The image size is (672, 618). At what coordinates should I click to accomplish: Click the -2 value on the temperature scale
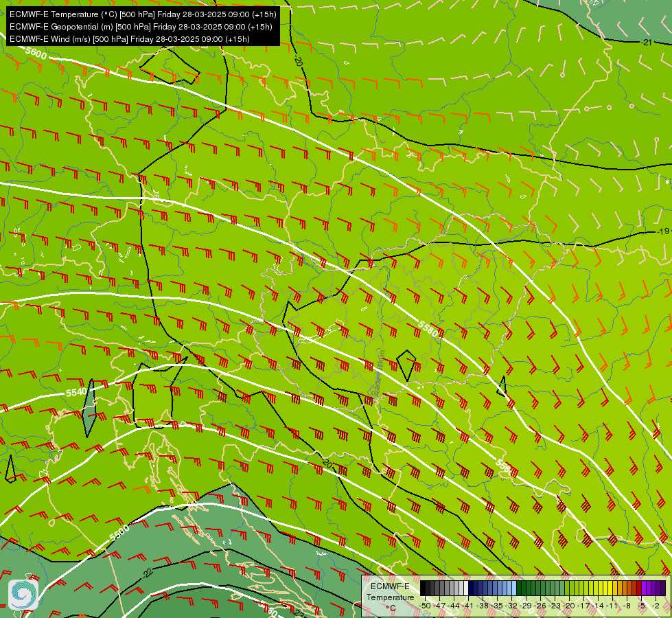(x=656, y=606)
